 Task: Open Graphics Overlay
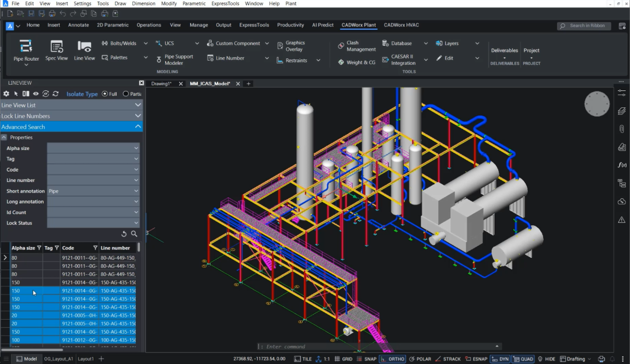(291, 46)
